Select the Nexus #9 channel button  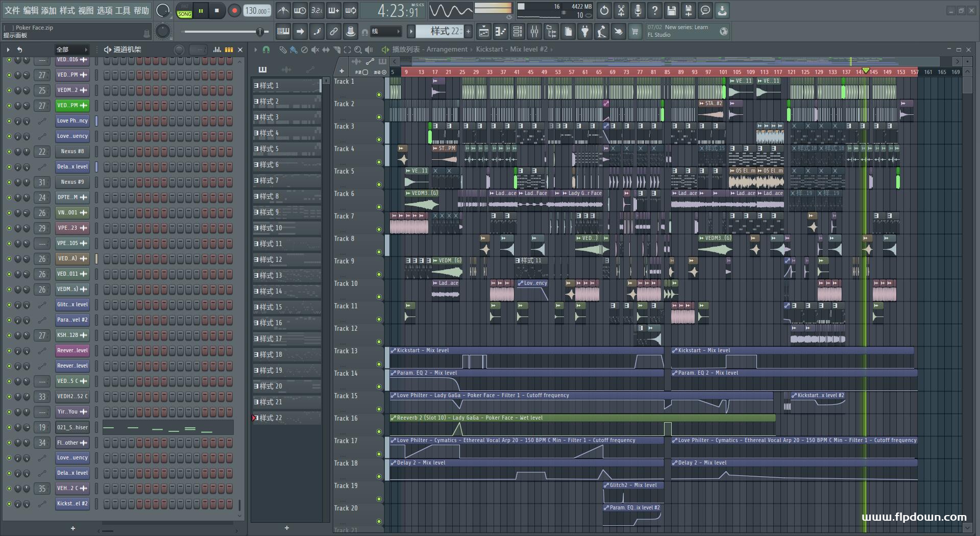click(x=72, y=182)
